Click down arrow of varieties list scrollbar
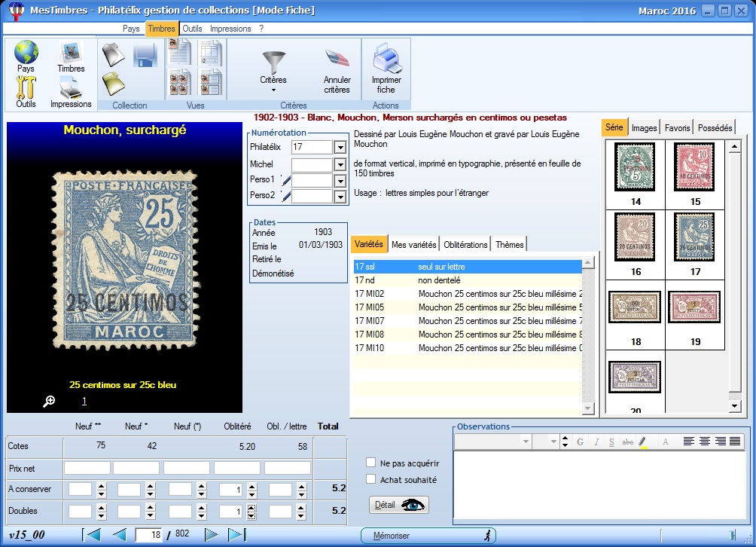This screenshot has height=547, width=756. point(588,408)
